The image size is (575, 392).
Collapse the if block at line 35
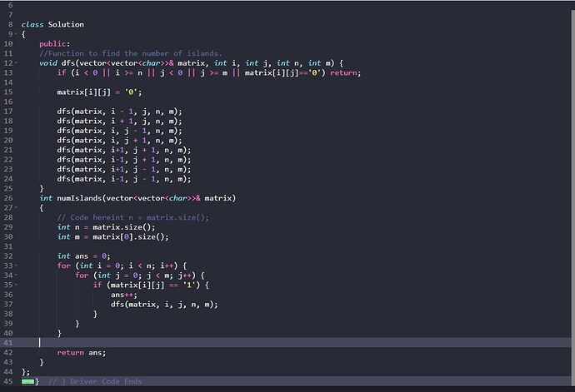pyautogui.click(x=16, y=285)
